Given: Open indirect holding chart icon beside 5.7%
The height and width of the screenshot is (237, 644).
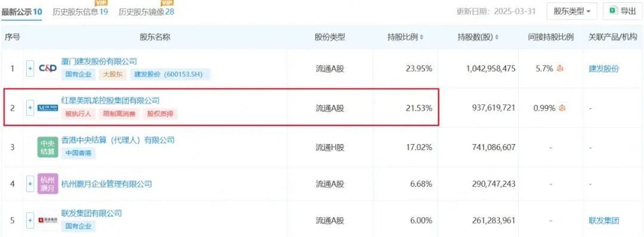Looking at the screenshot, I should [x=561, y=68].
